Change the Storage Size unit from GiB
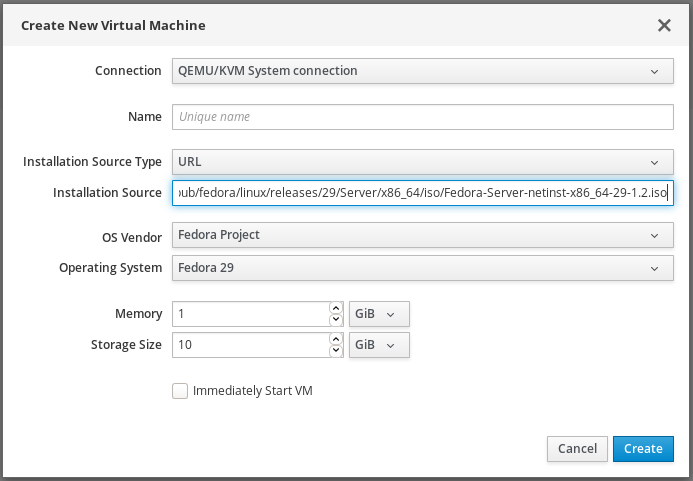This screenshot has width=693, height=481. click(x=379, y=345)
